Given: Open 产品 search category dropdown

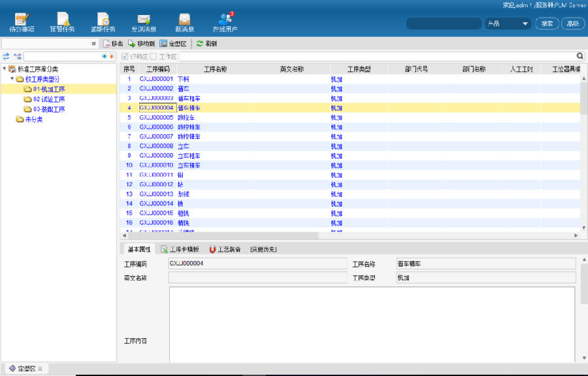Looking at the screenshot, I should (x=508, y=24).
